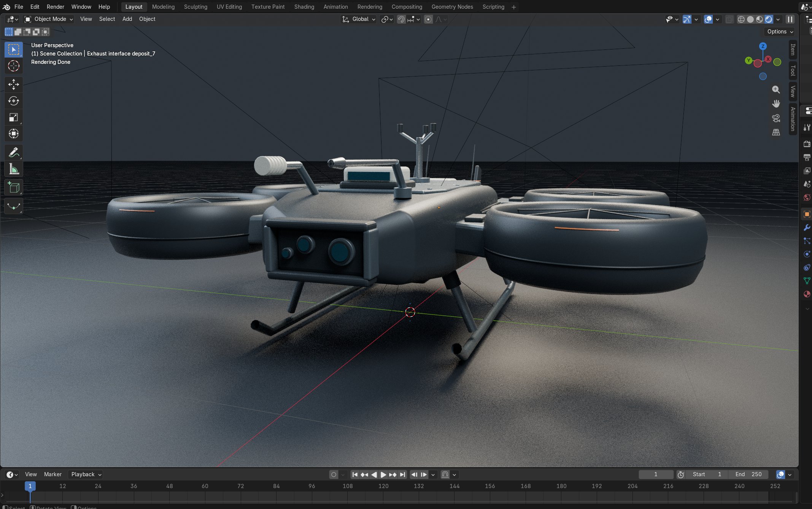
Task: Select the Cursor tool in the toolbar
Action: click(x=14, y=66)
